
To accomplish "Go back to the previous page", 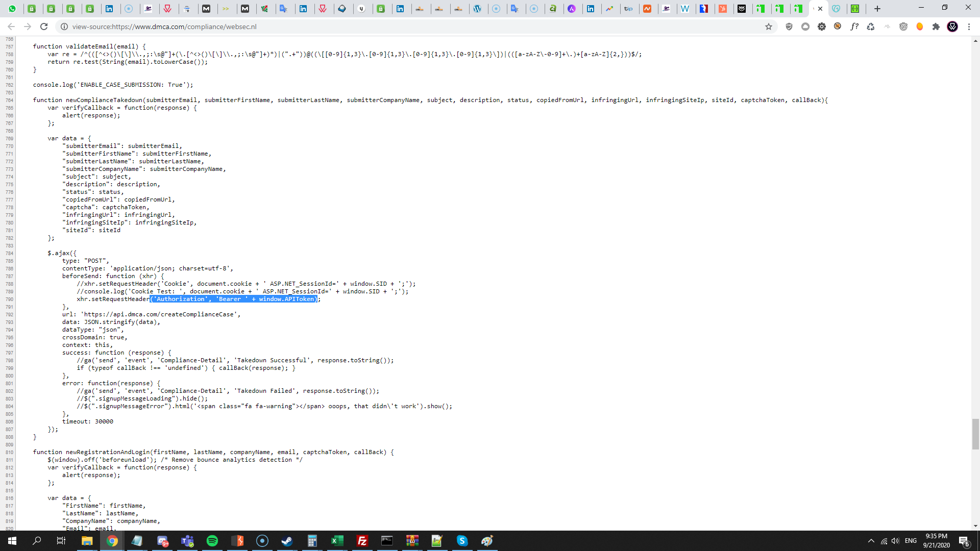I will coord(11,27).
